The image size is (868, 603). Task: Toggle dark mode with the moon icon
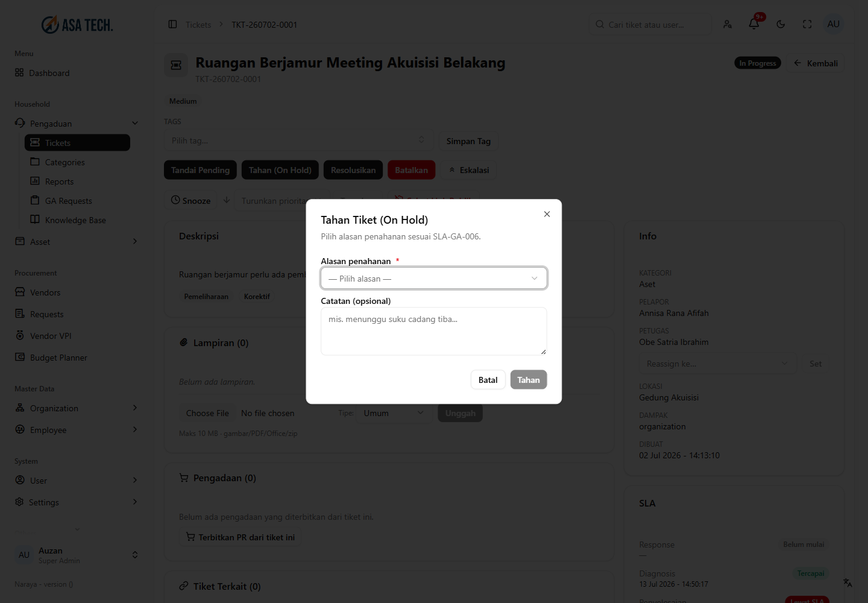pyautogui.click(x=781, y=24)
